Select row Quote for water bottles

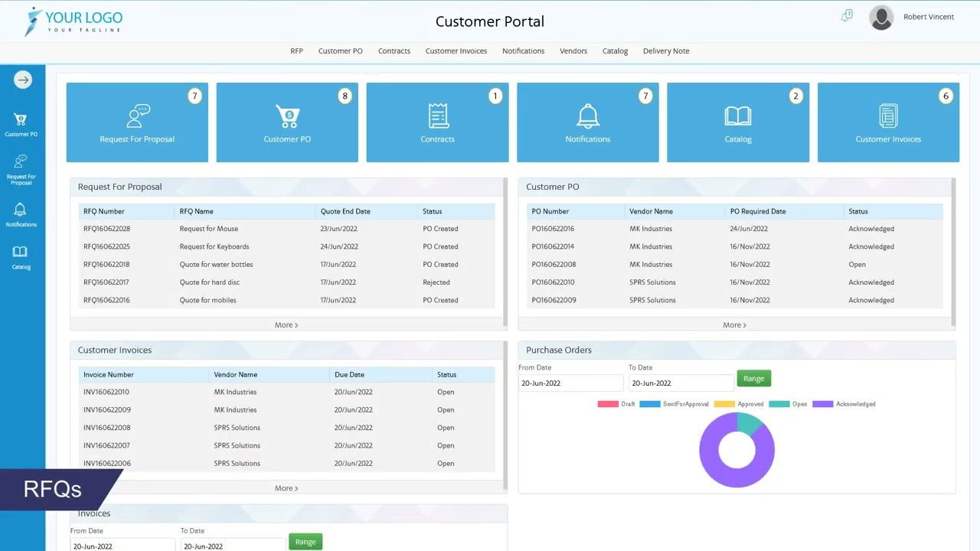click(x=286, y=265)
